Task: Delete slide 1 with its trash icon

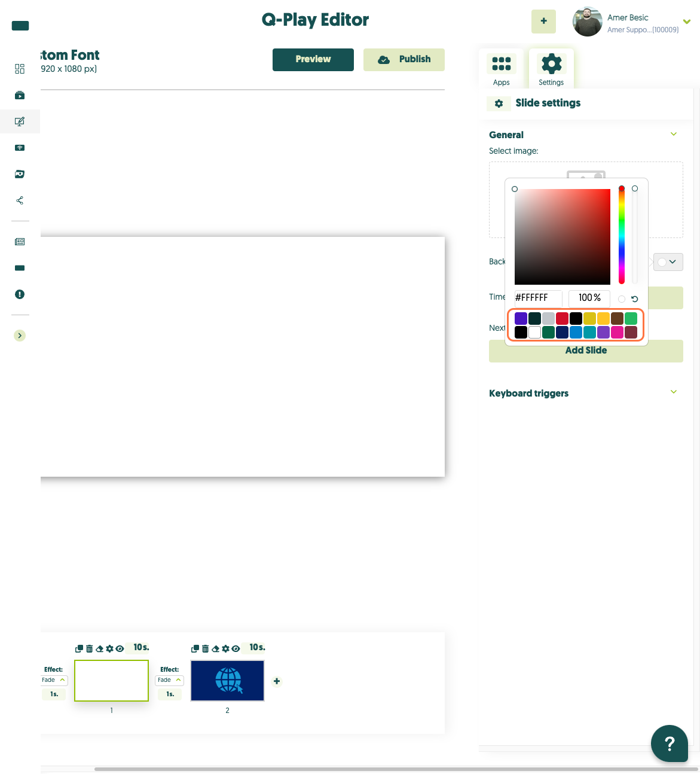Action: 90,648
